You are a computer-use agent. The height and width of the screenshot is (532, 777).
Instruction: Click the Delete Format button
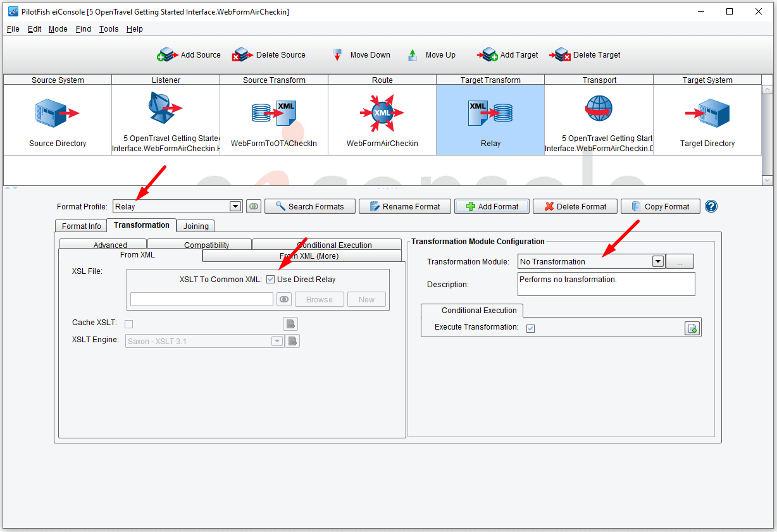pos(575,206)
